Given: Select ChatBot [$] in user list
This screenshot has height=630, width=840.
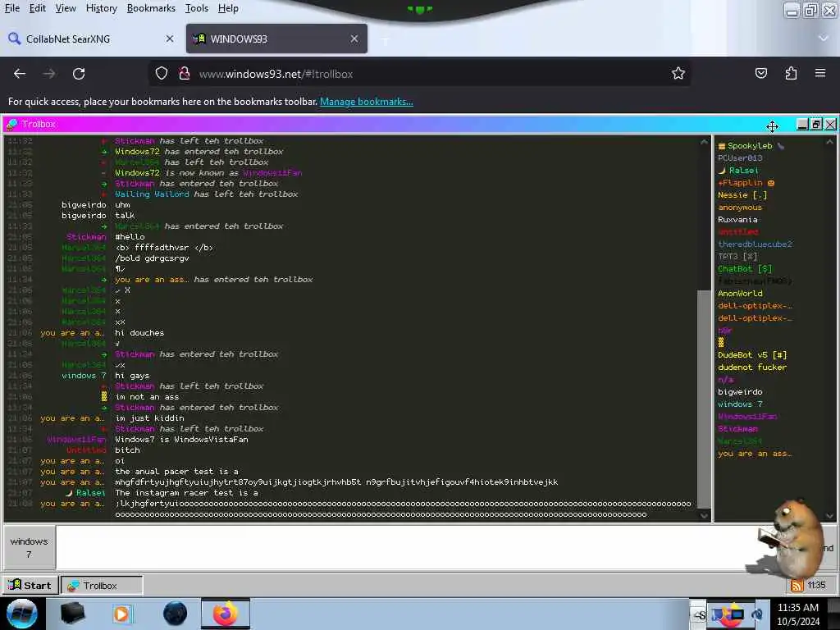Looking at the screenshot, I should [745, 269].
